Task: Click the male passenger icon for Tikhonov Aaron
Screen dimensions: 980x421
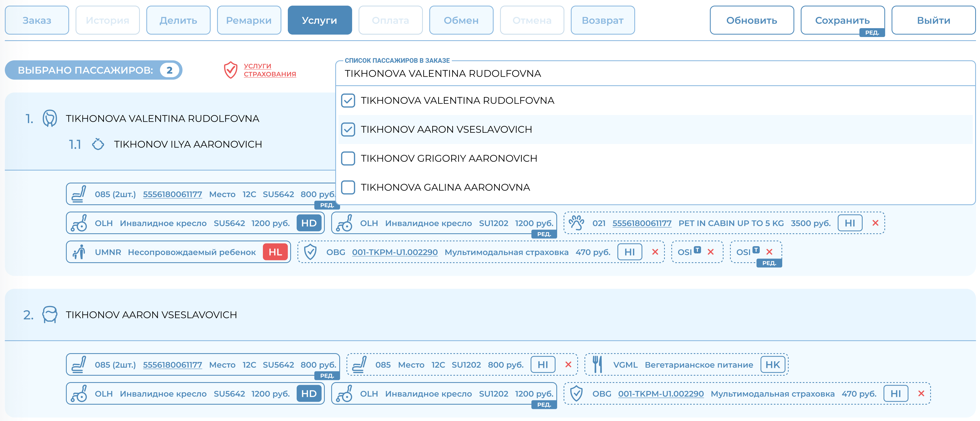Action: (x=50, y=315)
